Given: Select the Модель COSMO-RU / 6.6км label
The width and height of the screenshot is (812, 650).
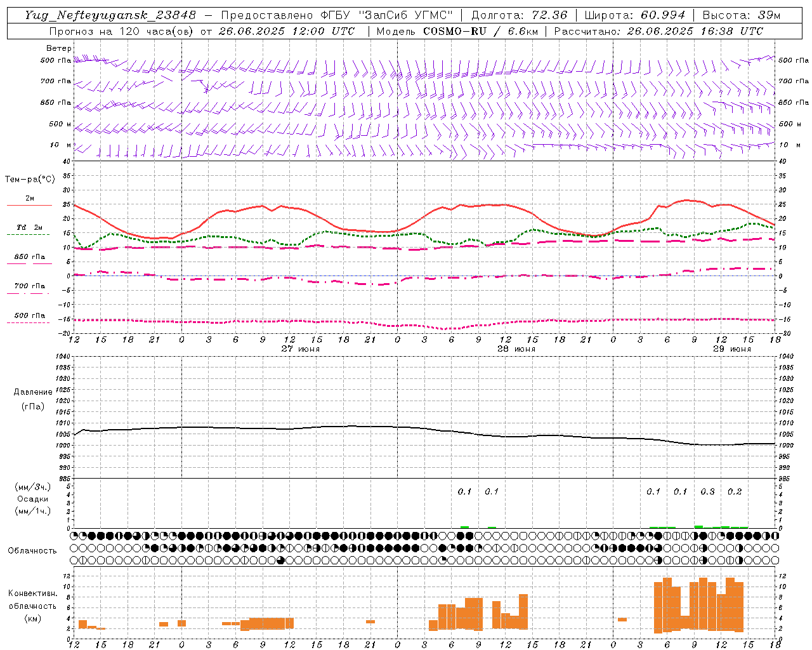Looking at the screenshot, I should (x=457, y=31).
